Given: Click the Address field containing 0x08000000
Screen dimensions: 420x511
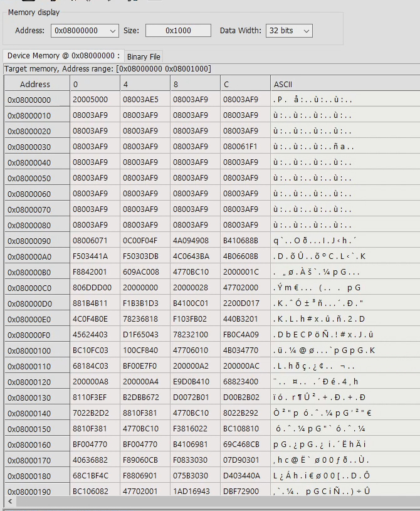Looking at the screenshot, I should coord(80,31).
